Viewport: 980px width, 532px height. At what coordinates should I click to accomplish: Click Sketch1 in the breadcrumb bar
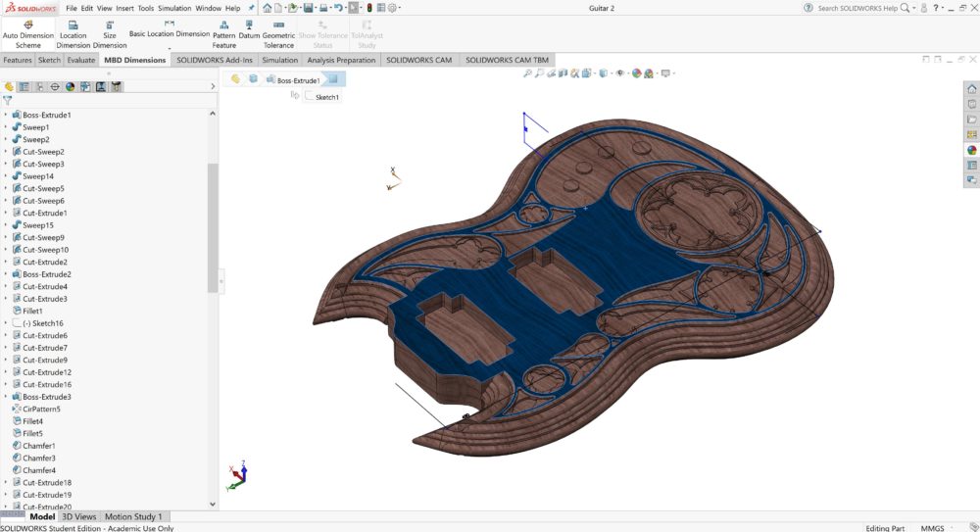click(x=326, y=97)
